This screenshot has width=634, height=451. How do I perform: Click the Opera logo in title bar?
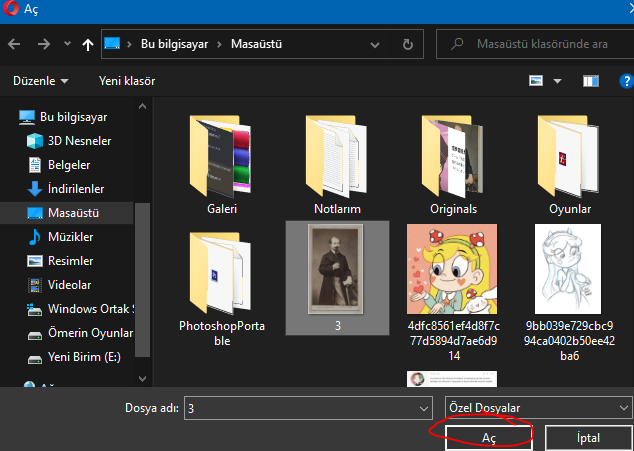click(x=10, y=8)
